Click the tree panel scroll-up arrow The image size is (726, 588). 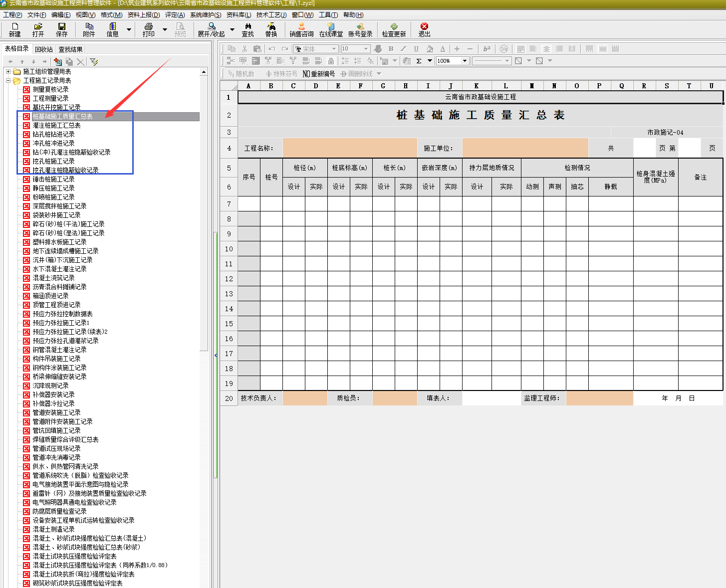204,72
